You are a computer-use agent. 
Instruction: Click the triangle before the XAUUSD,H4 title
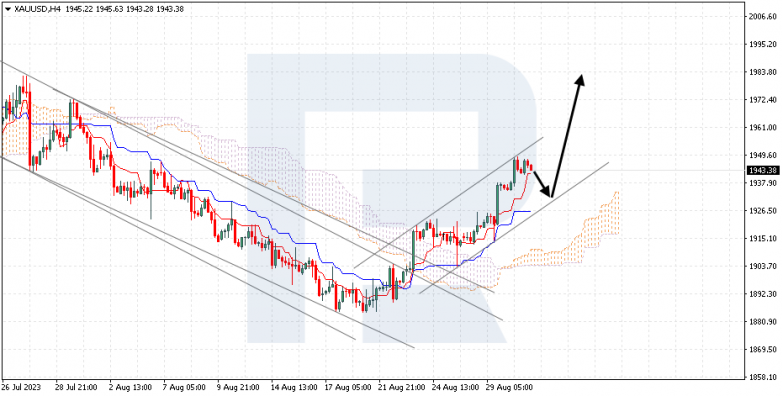pos(7,9)
